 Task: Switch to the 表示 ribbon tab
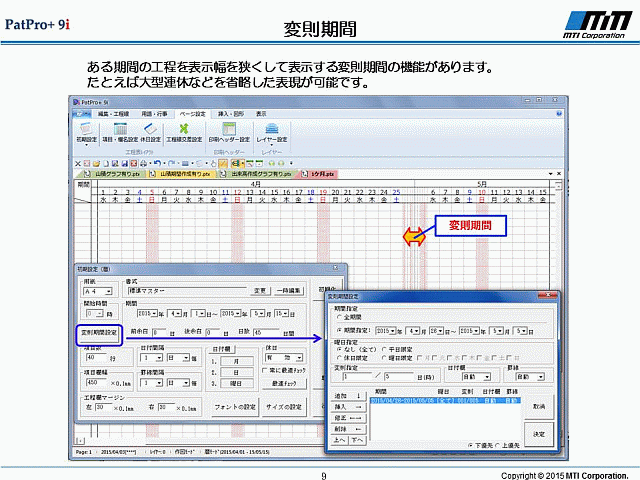click(x=261, y=114)
